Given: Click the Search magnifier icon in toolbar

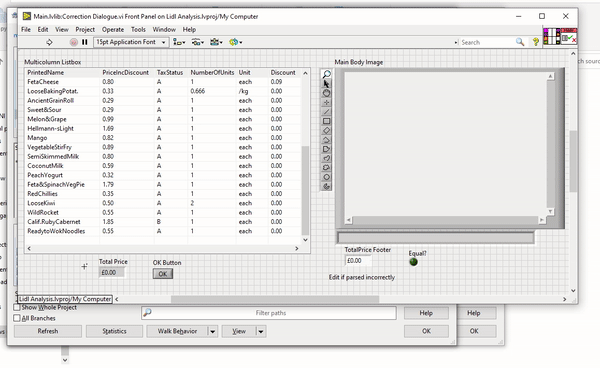Looking at the screenshot, I should tap(520, 42).
